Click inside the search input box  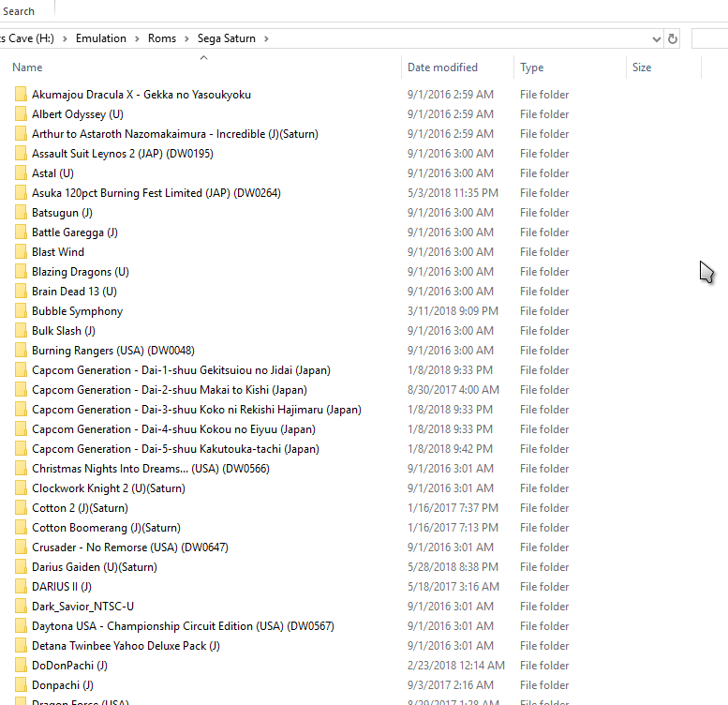coord(709,38)
